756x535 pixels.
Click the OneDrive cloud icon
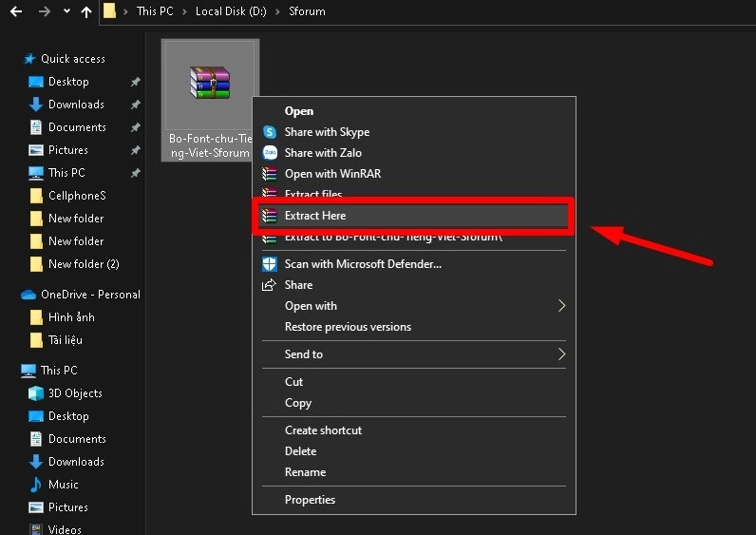28,295
